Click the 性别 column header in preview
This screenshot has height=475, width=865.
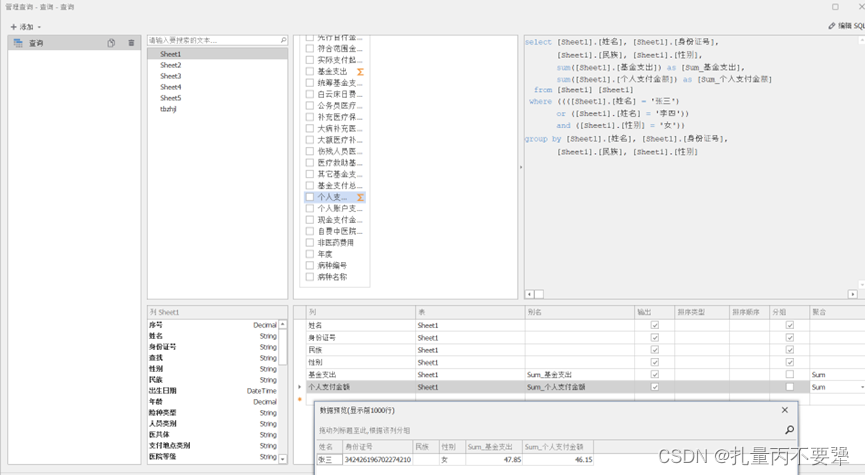(450, 446)
